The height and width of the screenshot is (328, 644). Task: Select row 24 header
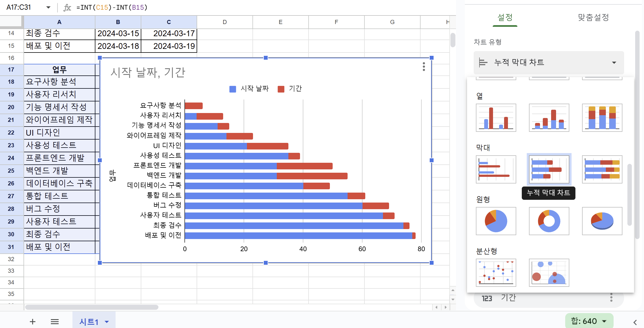[11, 158]
